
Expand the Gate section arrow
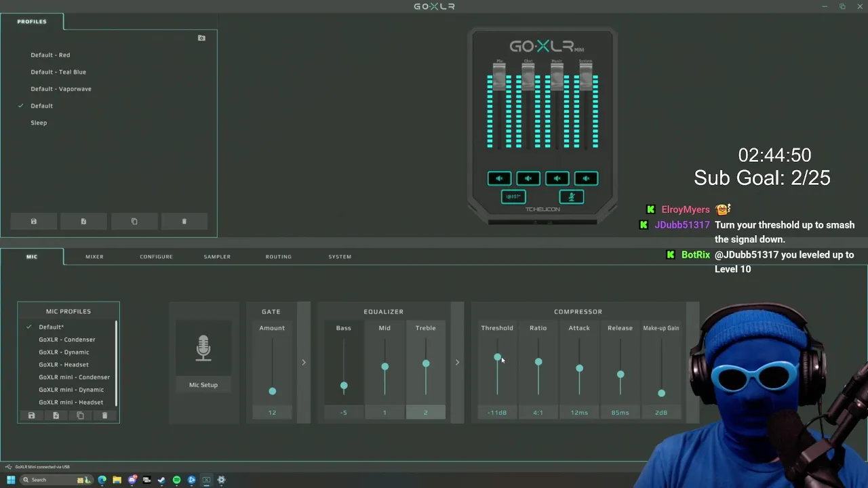point(304,363)
